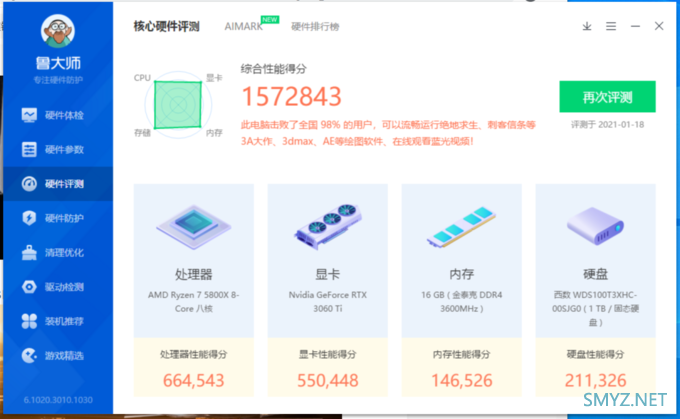Open 硬件参数 in the sidebar
The width and height of the screenshot is (680, 419).
pyautogui.click(x=58, y=150)
